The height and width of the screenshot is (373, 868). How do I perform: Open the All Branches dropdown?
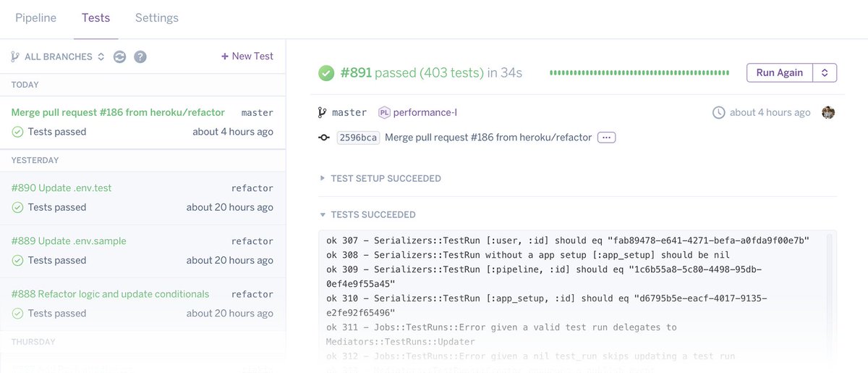click(64, 56)
